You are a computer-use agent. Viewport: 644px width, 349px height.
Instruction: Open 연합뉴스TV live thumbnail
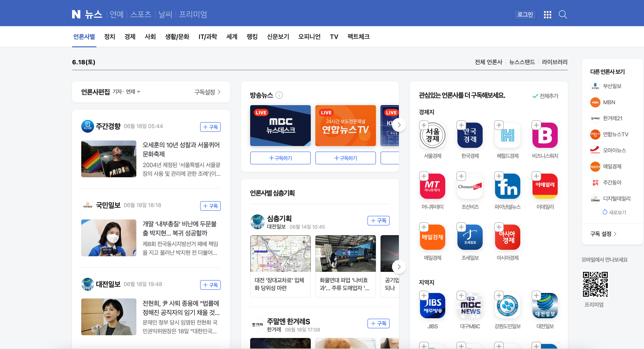point(345,126)
